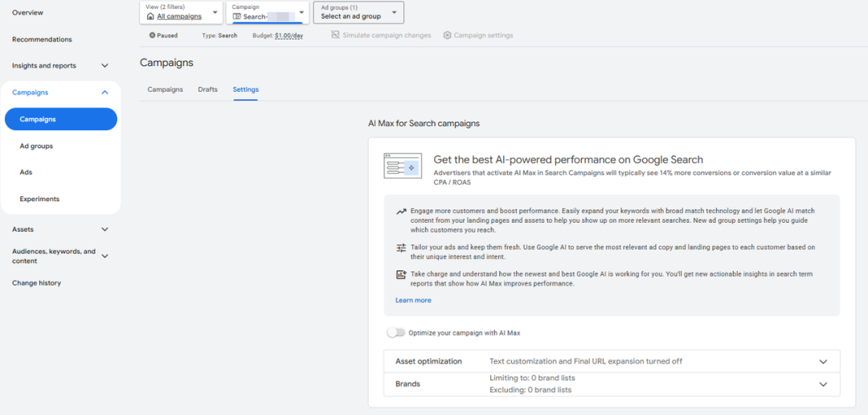This screenshot has width=868, height=415.
Task: Click the Learn more link
Action: [x=413, y=300]
